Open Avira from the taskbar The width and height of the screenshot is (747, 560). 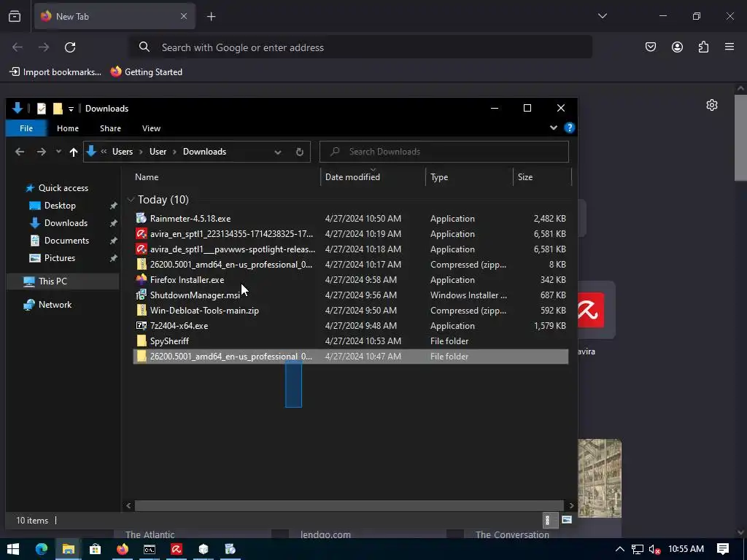pos(177,549)
